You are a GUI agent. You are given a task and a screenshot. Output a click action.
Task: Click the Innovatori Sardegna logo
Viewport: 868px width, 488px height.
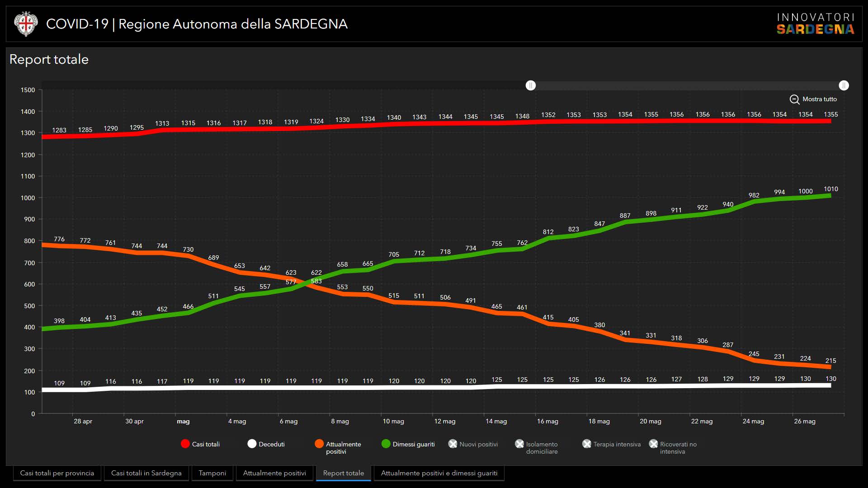point(815,24)
